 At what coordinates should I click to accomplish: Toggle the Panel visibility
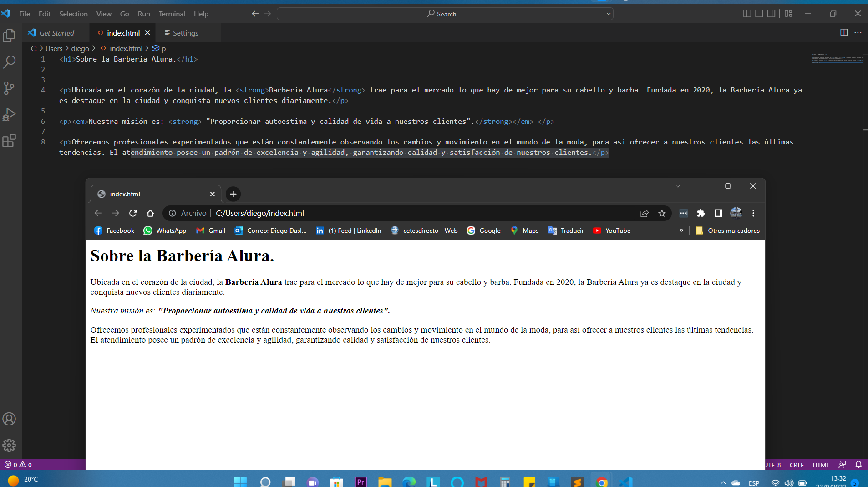coord(759,13)
